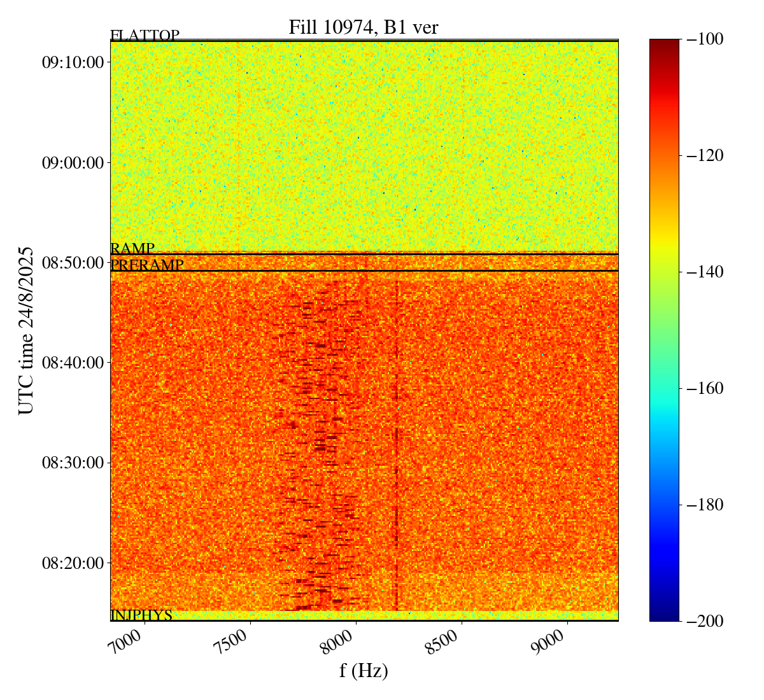This screenshot has width=764, height=700.
Task: Click the FLATTOP phase label
Action: 145,36
